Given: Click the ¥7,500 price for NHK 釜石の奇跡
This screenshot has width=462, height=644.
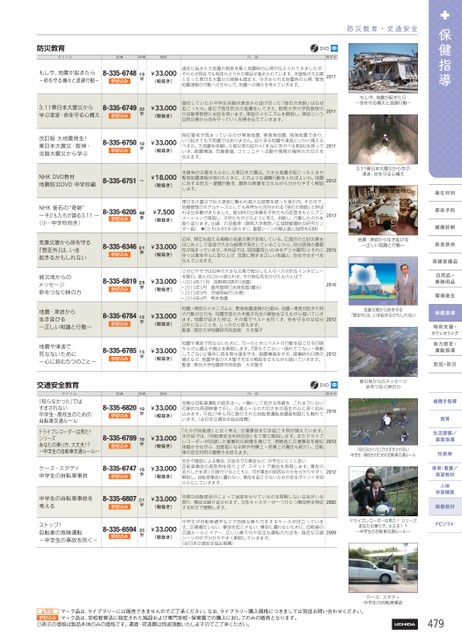Looking at the screenshot, I should coord(163,212).
